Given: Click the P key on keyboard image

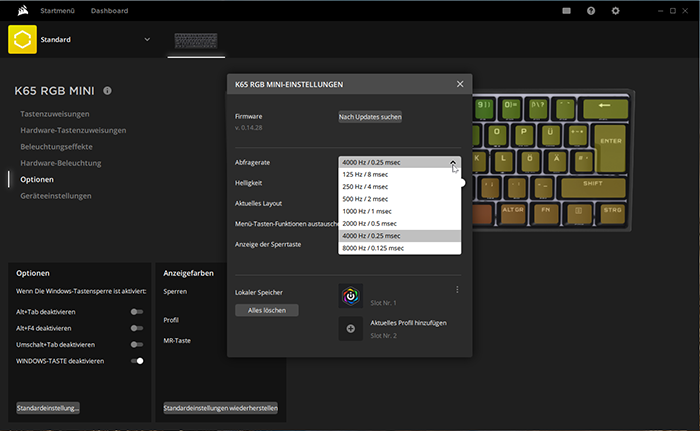Looking at the screenshot, I should 524,135.
